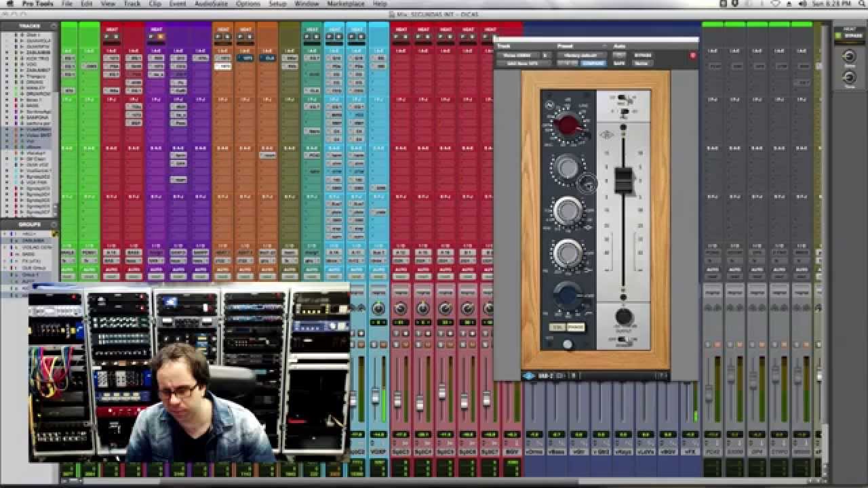Viewport: 868px width, 488px height.
Task: Click the previous/next preset button
Action: click(x=568, y=63)
